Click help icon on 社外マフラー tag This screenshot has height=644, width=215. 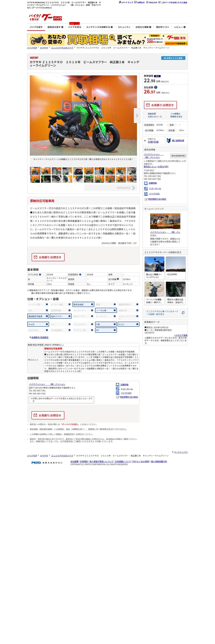click(x=69, y=316)
